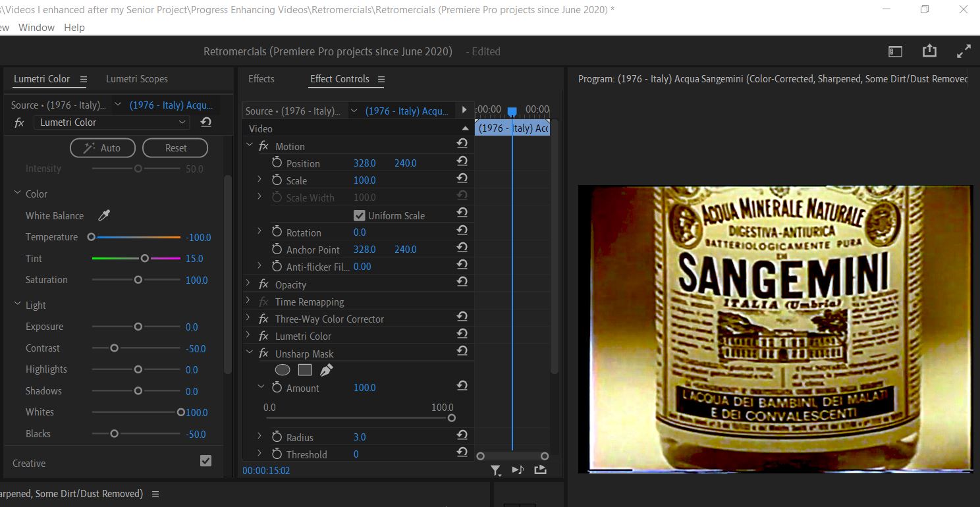This screenshot has height=507, width=980.
Task: Toggle the Three-Way Color Corrector fx switch
Action: click(x=263, y=319)
